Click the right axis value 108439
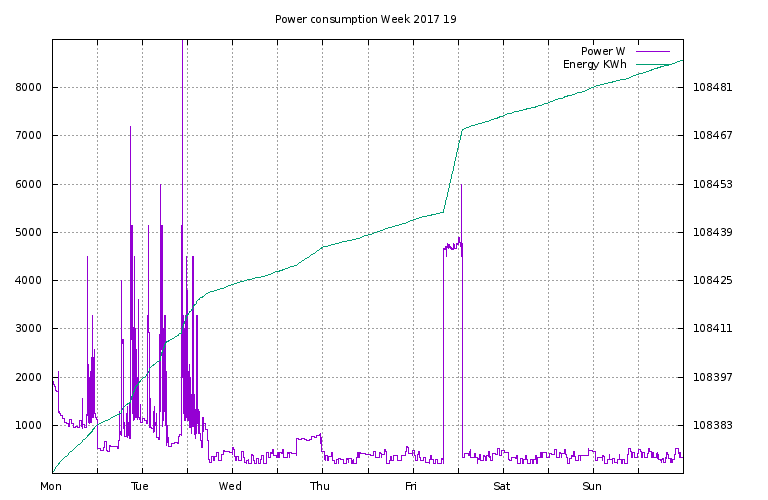 click(713, 232)
